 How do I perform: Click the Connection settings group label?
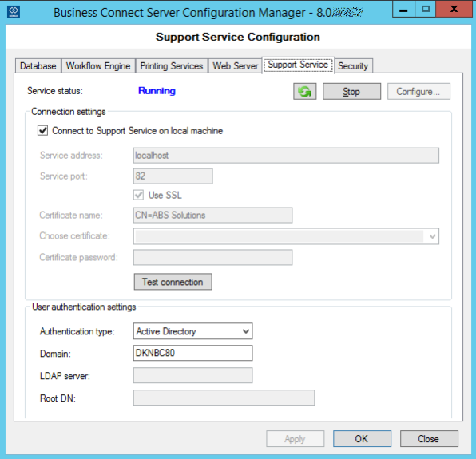[x=69, y=112]
